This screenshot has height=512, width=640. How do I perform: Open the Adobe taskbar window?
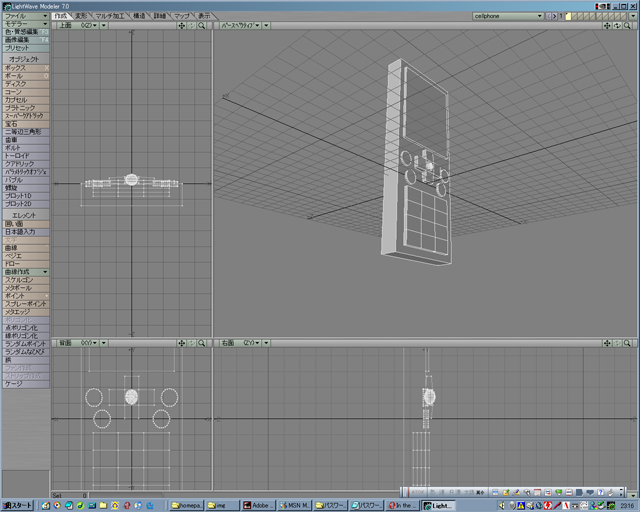[259, 505]
